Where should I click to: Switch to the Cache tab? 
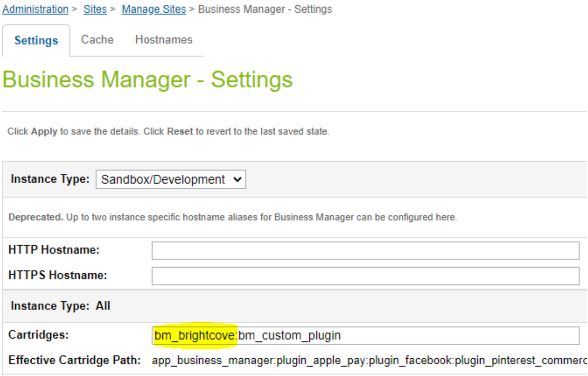coord(97,40)
